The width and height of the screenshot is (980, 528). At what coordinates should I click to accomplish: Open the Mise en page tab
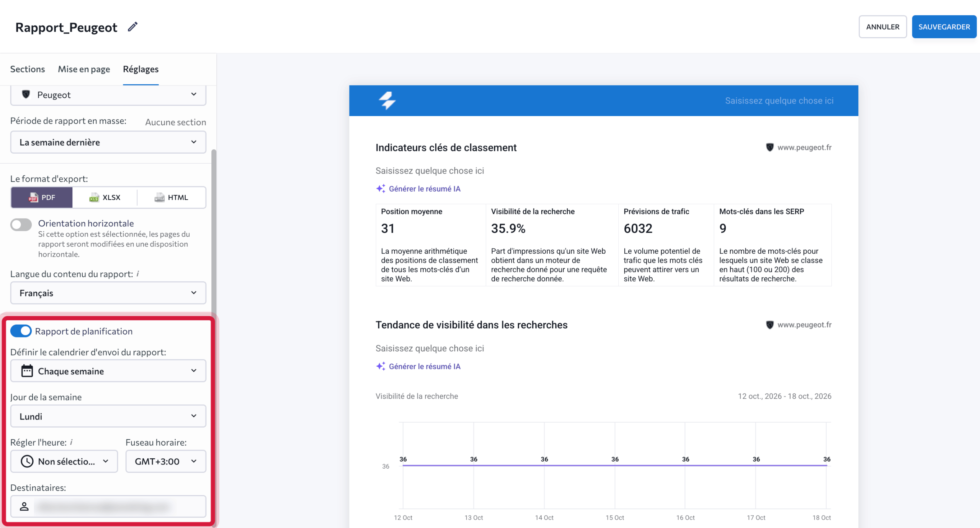[84, 69]
